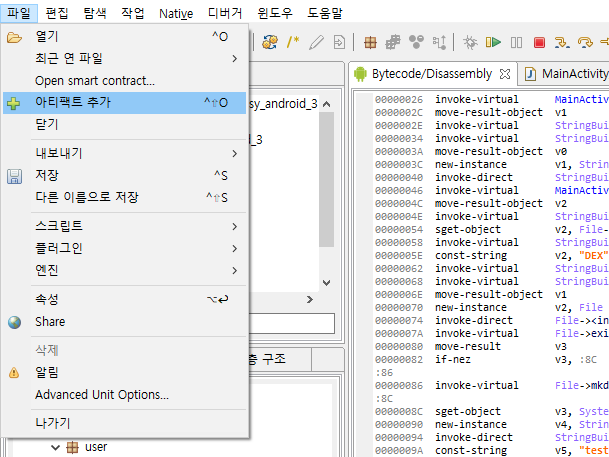609x457 pixels.
Task: Open the 도움말 menu
Action: (x=325, y=13)
